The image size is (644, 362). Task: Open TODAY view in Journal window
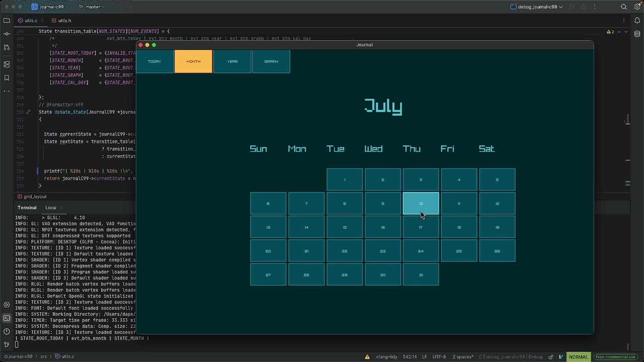[x=154, y=61]
